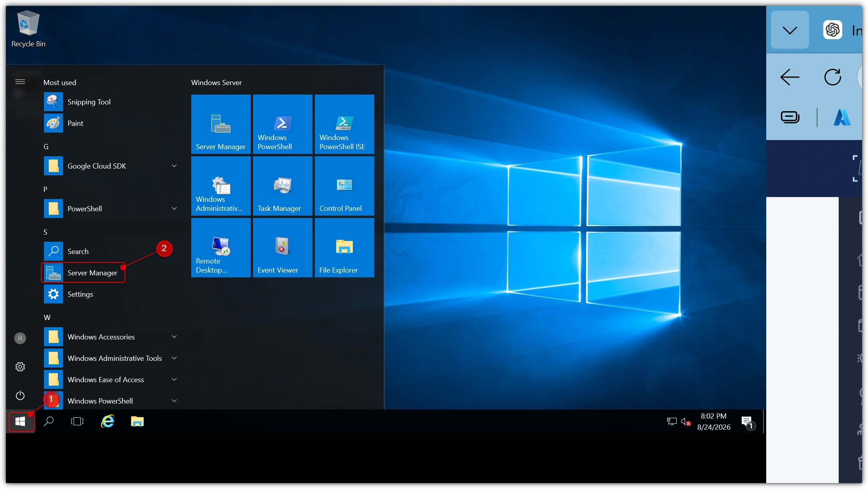Screen dimensions: 868x489
Task: Click the Azure logo icon in browser
Action: pos(842,118)
